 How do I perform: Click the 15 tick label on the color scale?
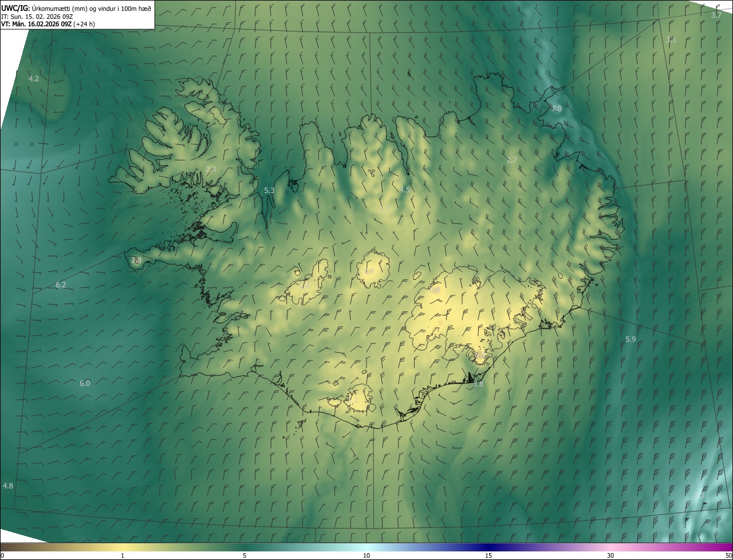pyautogui.click(x=488, y=556)
